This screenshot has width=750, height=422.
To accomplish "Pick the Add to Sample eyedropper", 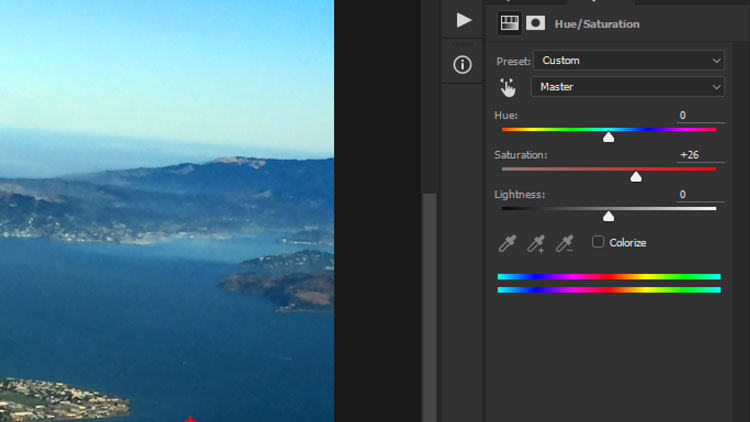I will point(536,243).
